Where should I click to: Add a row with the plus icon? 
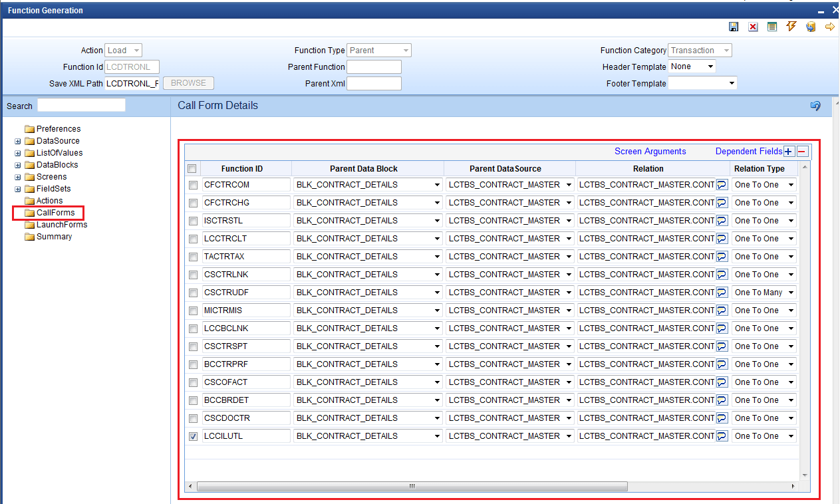(789, 152)
